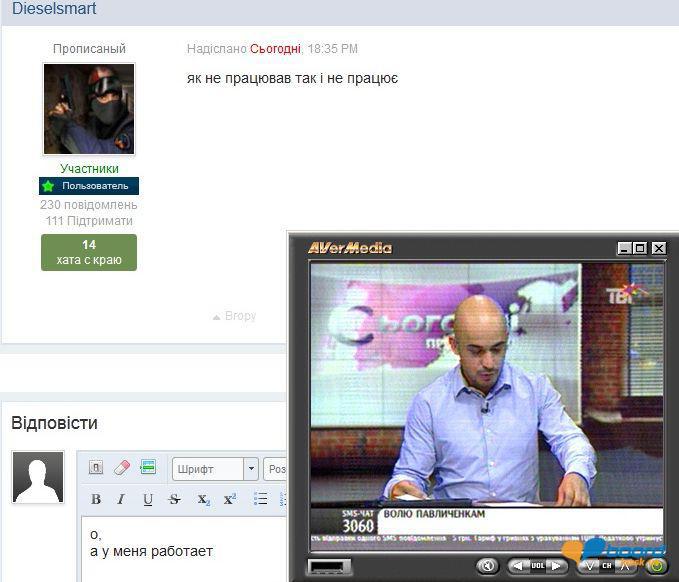
Task: Apply subscript formatting
Action: click(203, 499)
